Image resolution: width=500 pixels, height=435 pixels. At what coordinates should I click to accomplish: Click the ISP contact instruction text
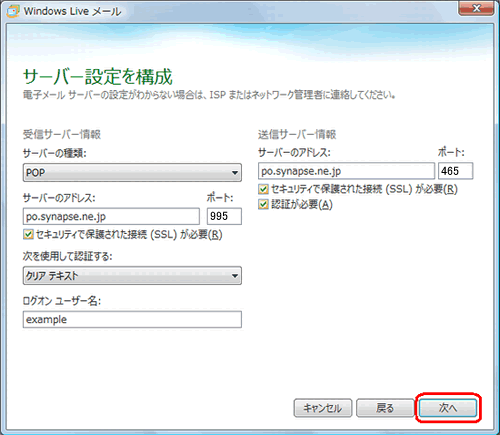coord(209,95)
